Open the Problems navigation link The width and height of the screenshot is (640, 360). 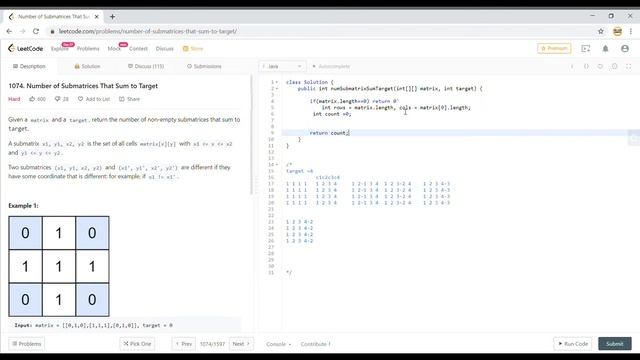(x=88, y=49)
